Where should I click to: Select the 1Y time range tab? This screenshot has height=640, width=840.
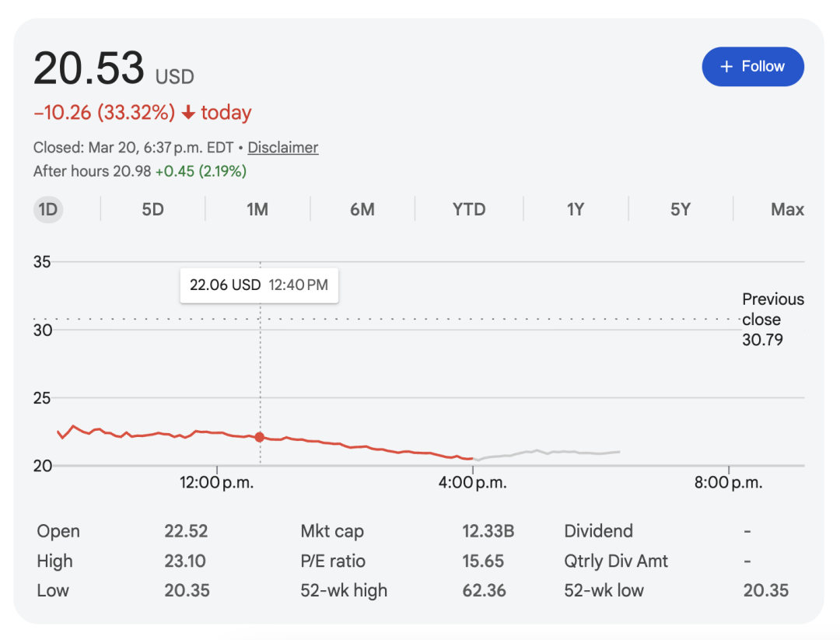point(575,209)
